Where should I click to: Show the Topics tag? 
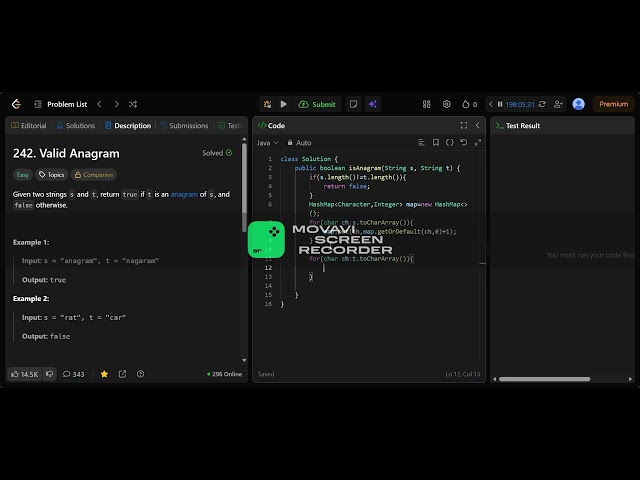(51, 175)
